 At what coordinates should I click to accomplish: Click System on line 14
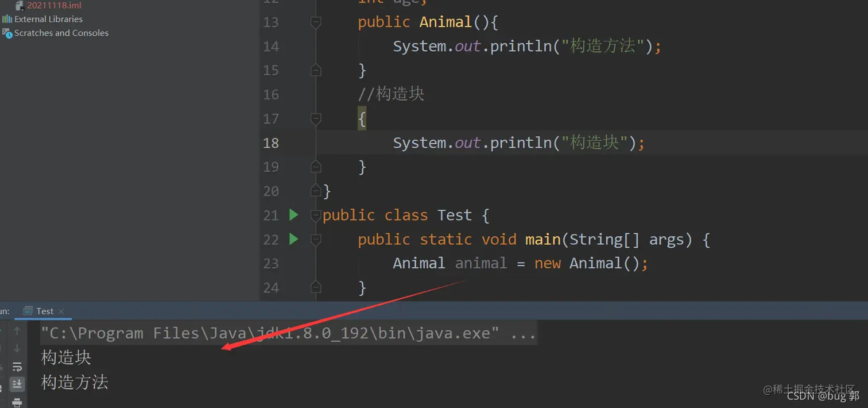419,46
